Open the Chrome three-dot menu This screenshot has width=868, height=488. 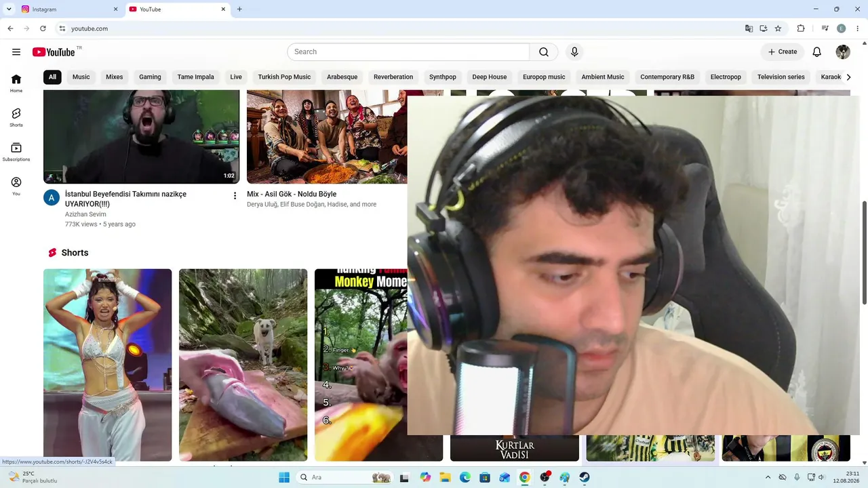pyautogui.click(x=857, y=28)
